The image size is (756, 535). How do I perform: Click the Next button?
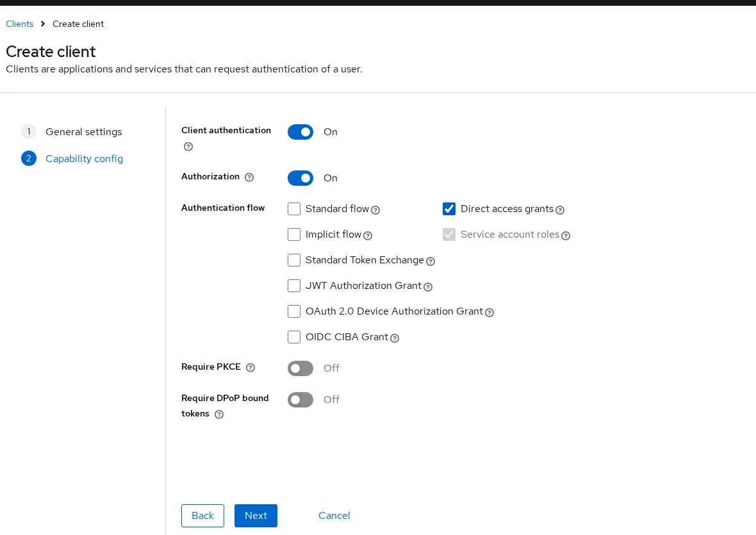tap(256, 516)
